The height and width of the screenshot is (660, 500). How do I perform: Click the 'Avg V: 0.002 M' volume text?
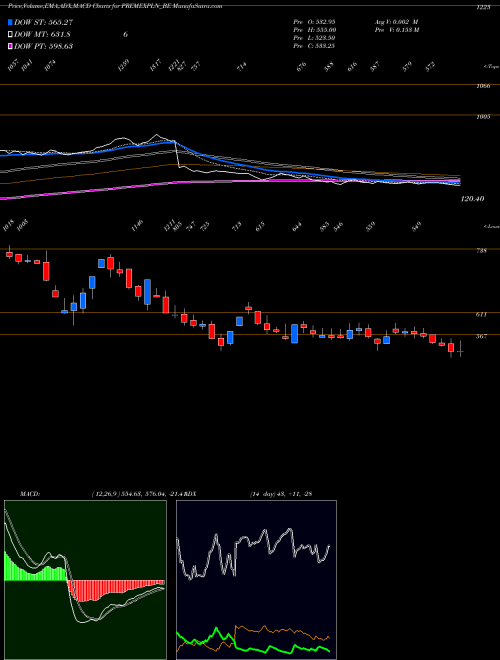tap(396, 21)
